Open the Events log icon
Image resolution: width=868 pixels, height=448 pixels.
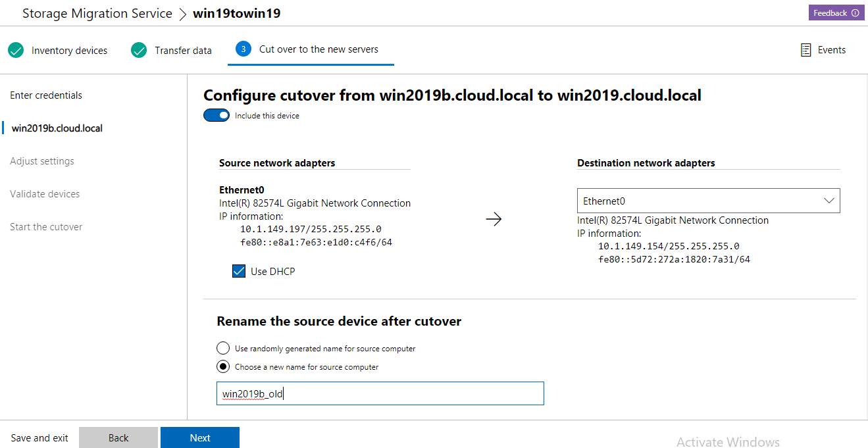click(x=805, y=50)
